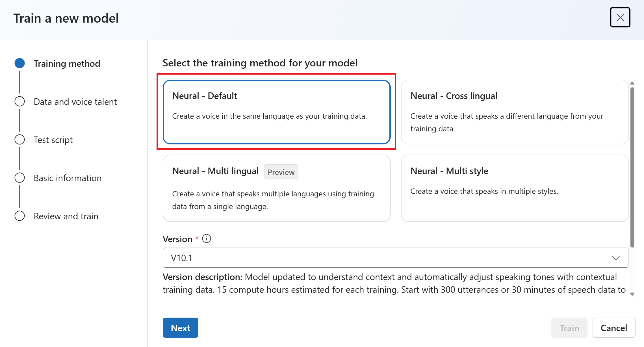Choose the Neural - Cross lingual option
The width and height of the screenshot is (644, 347).
[515, 112]
